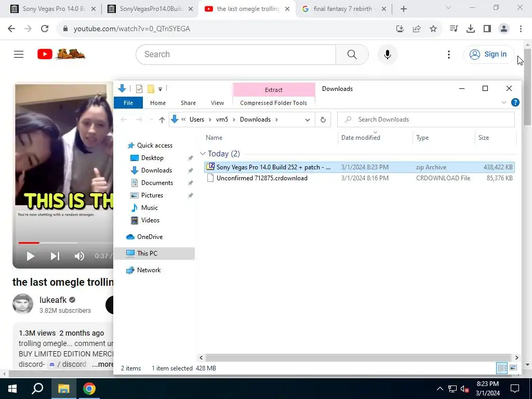Open the YouTube hamburger guide menu
Screen dimensions: 532x399
point(19,54)
